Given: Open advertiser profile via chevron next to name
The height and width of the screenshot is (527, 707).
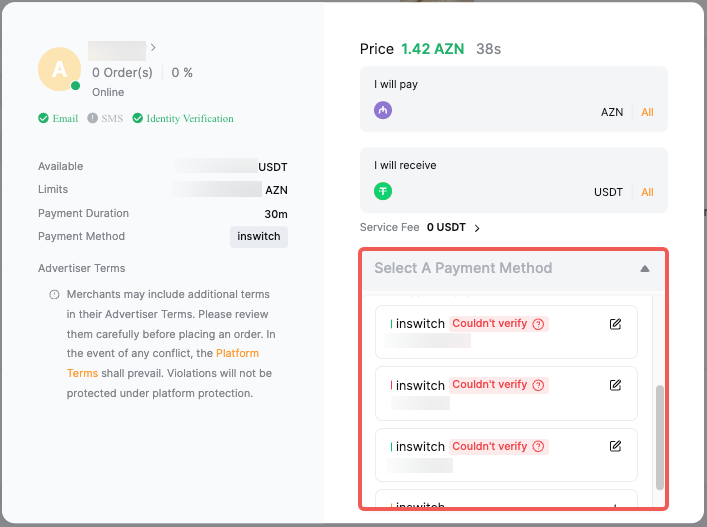Looking at the screenshot, I should 153,47.
